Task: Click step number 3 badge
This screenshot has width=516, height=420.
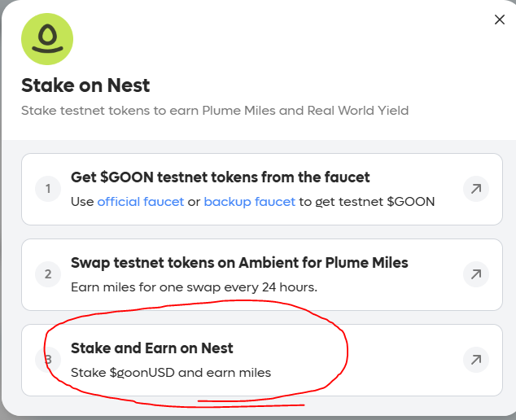Action: coord(48,359)
